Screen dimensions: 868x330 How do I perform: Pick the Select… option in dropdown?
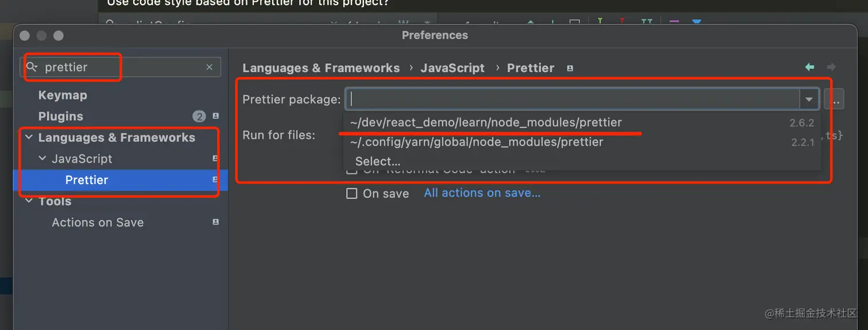[x=378, y=162]
